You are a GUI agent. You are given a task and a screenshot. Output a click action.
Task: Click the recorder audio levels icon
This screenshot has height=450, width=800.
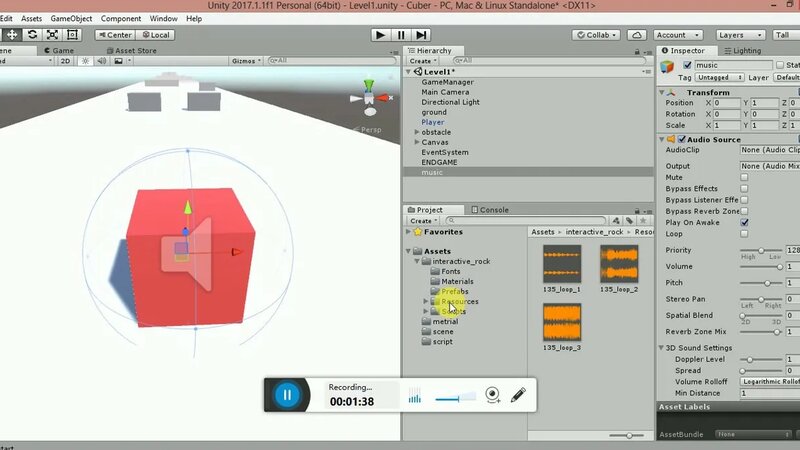(x=415, y=395)
